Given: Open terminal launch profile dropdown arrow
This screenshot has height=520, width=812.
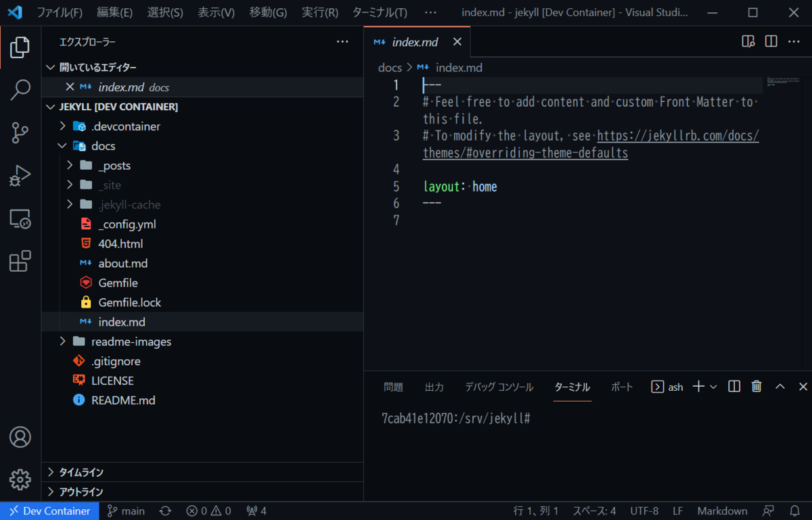Looking at the screenshot, I should pos(713,387).
